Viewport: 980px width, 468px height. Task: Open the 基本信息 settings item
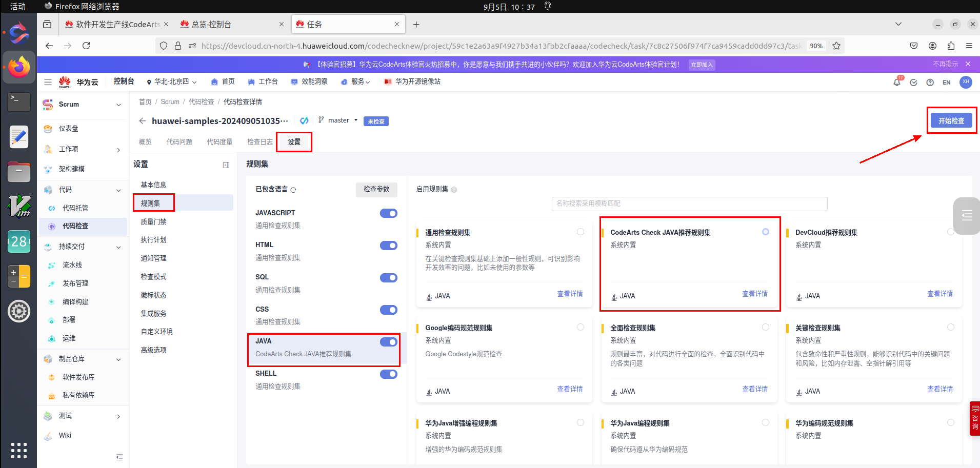(x=153, y=185)
